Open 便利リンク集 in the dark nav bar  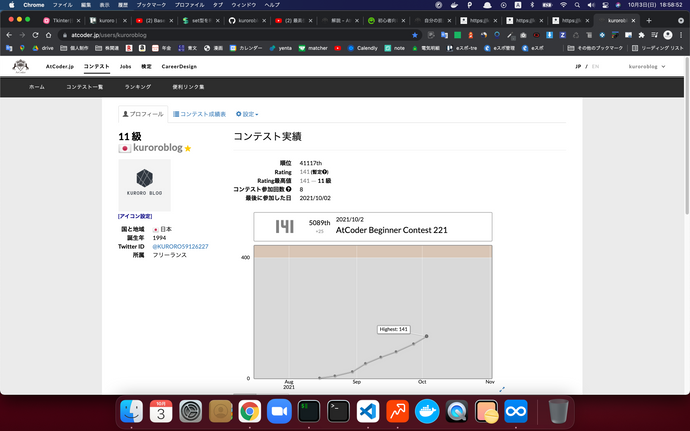188,87
